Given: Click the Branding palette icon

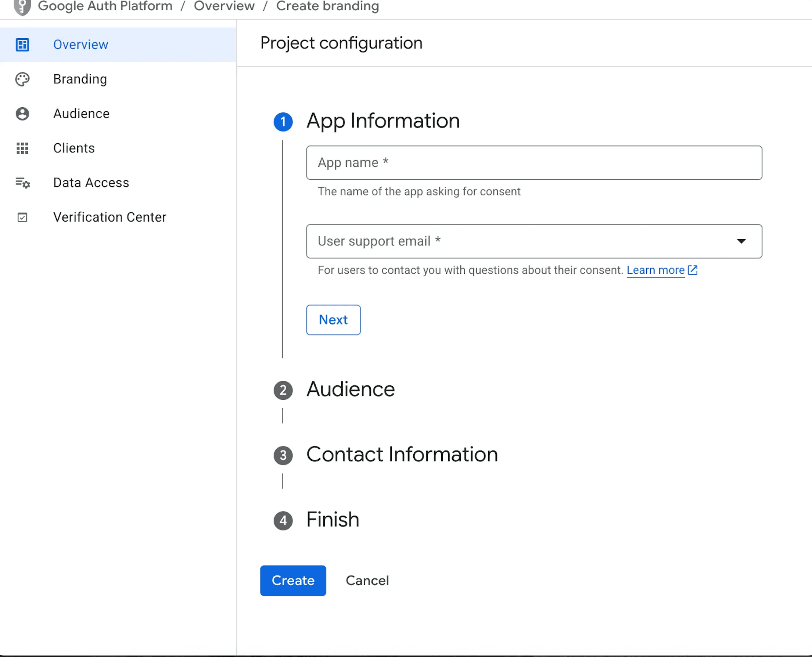Looking at the screenshot, I should (x=22, y=79).
